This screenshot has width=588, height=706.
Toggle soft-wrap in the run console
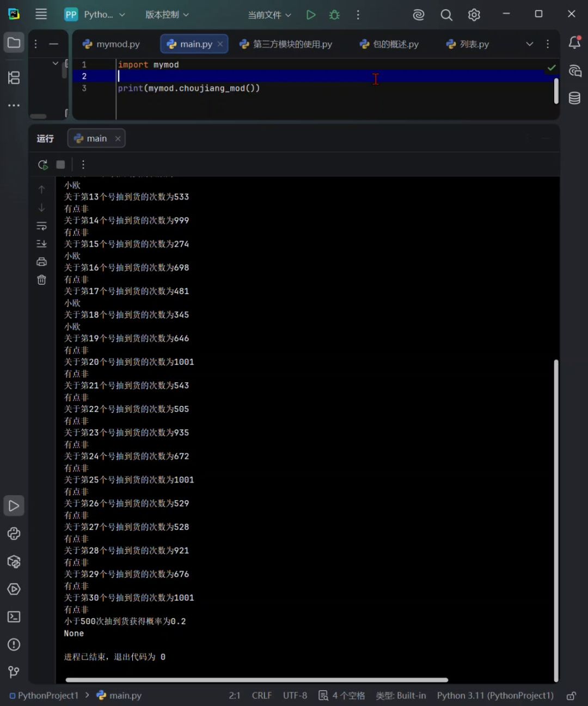point(41,226)
